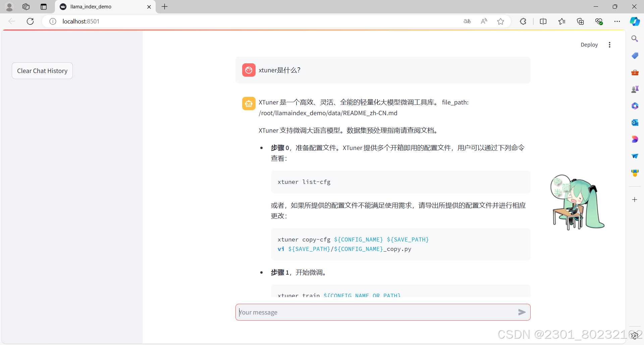This screenshot has width=644, height=345.
Task: Activate the Read aloud icon
Action: (484, 21)
